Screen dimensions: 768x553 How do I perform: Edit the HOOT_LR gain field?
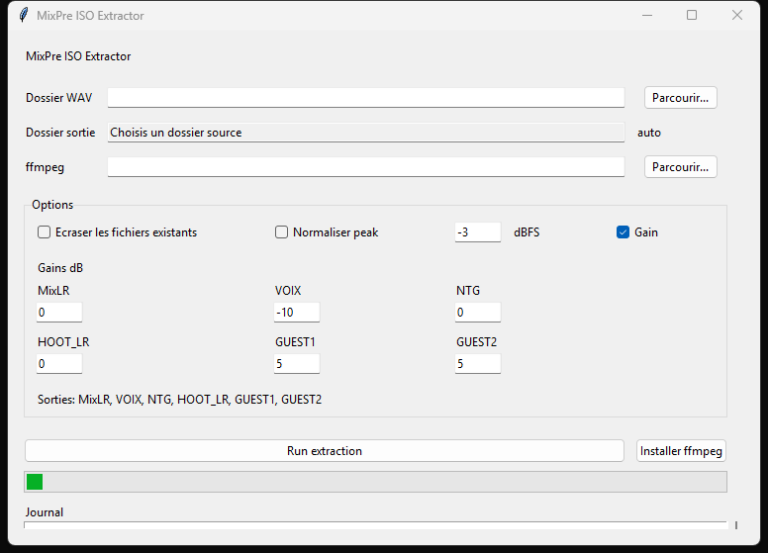[59, 364]
